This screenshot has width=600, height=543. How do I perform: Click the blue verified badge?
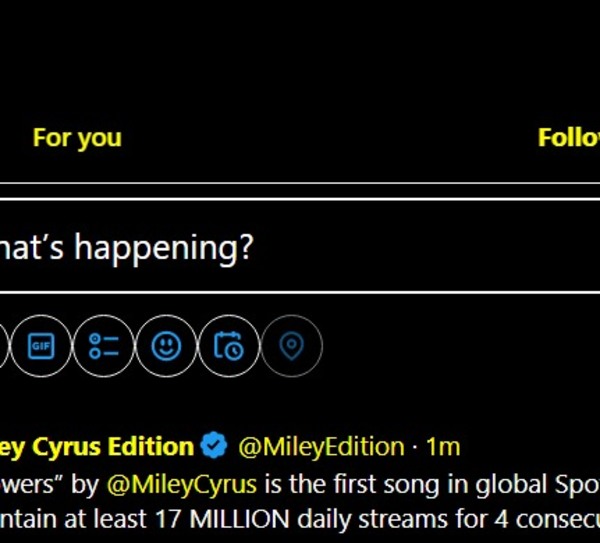tap(213, 446)
